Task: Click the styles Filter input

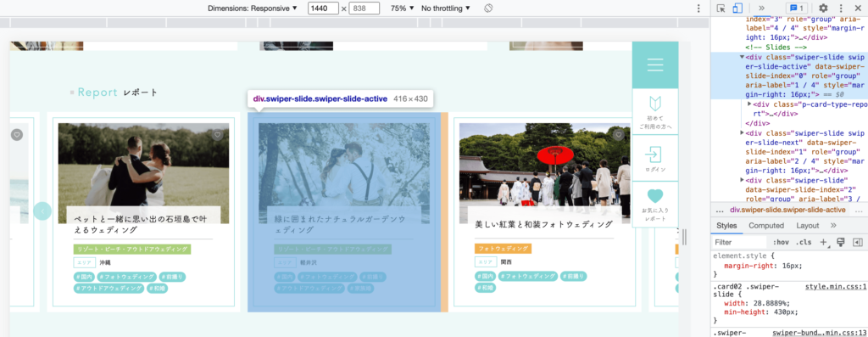Action: (738, 242)
